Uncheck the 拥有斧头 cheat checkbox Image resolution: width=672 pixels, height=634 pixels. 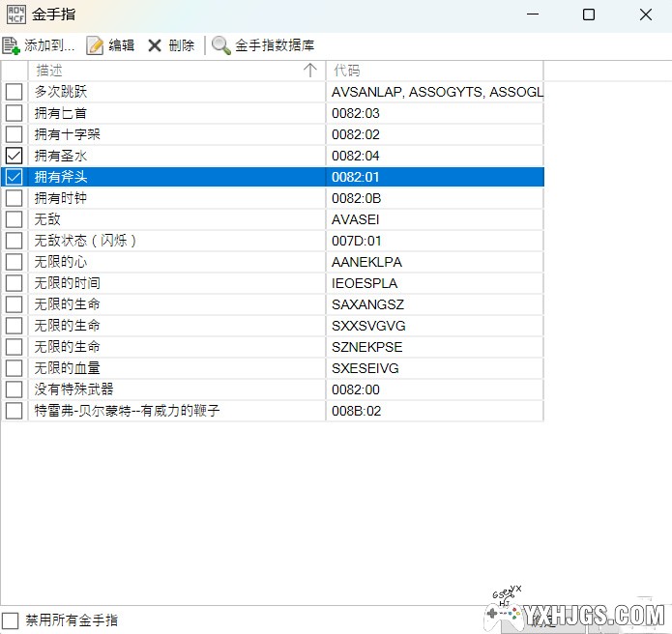click(15, 177)
